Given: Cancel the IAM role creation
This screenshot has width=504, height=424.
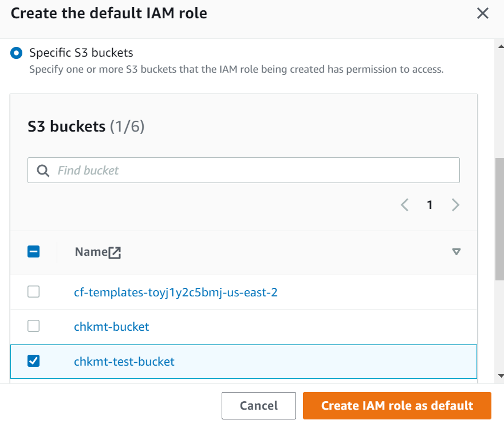Looking at the screenshot, I should coord(259,405).
